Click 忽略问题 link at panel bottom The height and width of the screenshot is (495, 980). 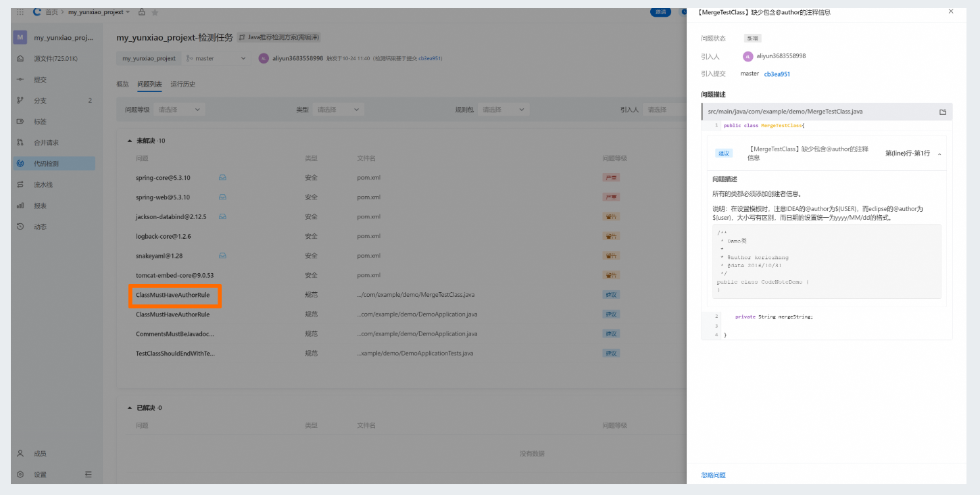tap(713, 475)
